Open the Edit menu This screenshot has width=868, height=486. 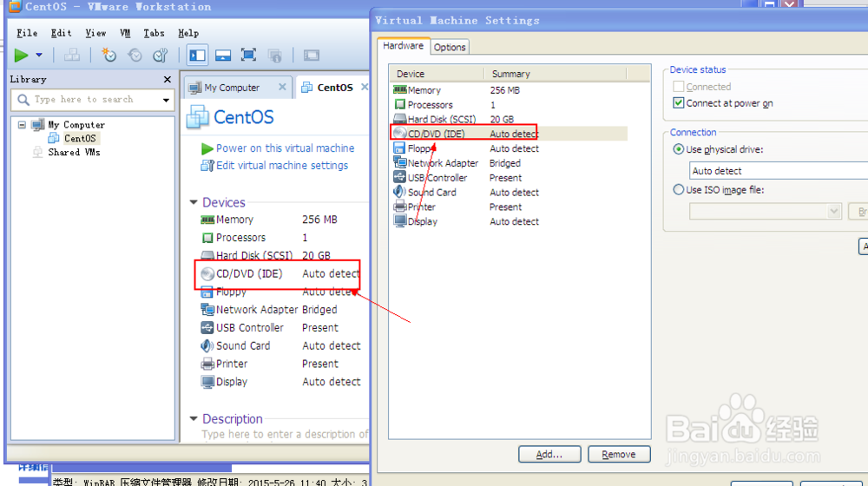[61, 33]
